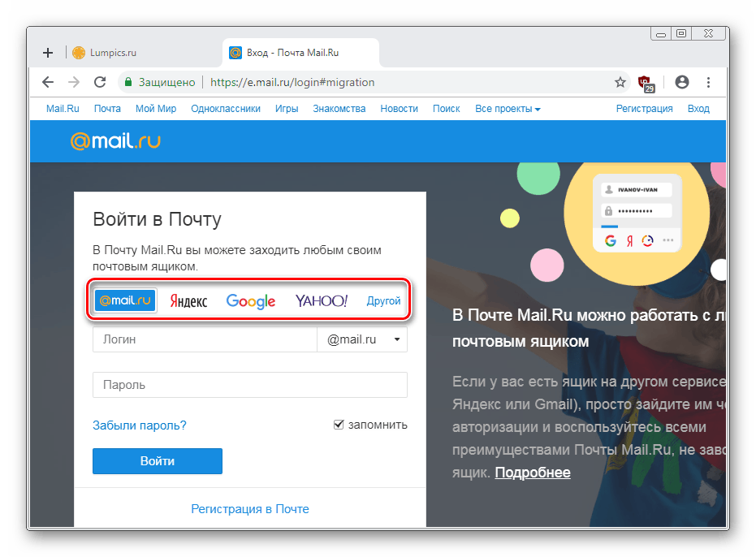
Task: Click the blue Войти button
Action: pos(158,461)
